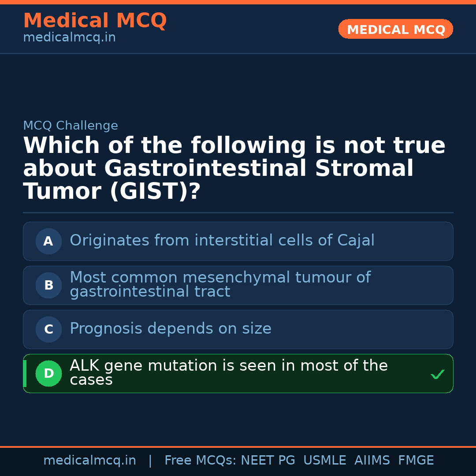The image size is (476, 476).
Task: Visit medicalmcq.in link under header title
Action: [x=69, y=38]
